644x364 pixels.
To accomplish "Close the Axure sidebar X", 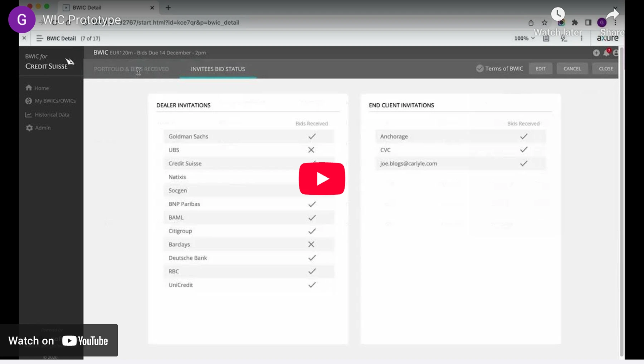I will [x=24, y=38].
